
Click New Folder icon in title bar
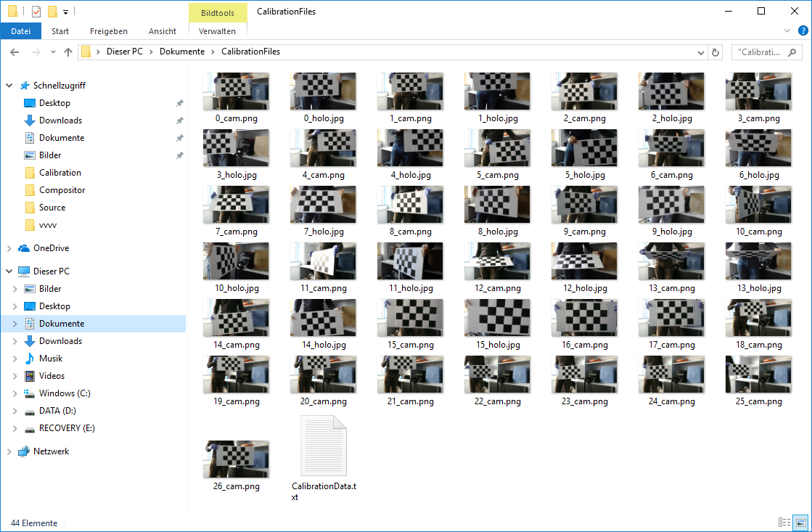[x=52, y=12]
